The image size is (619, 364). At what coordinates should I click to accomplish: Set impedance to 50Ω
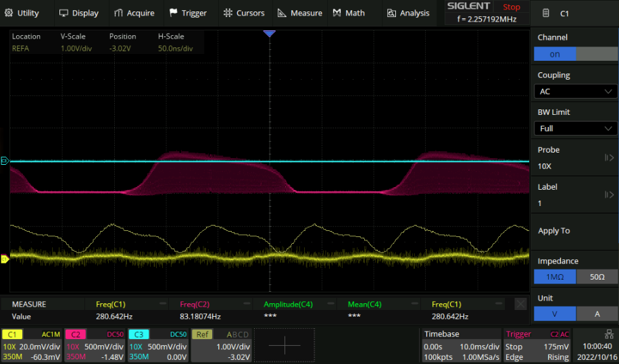(x=597, y=276)
